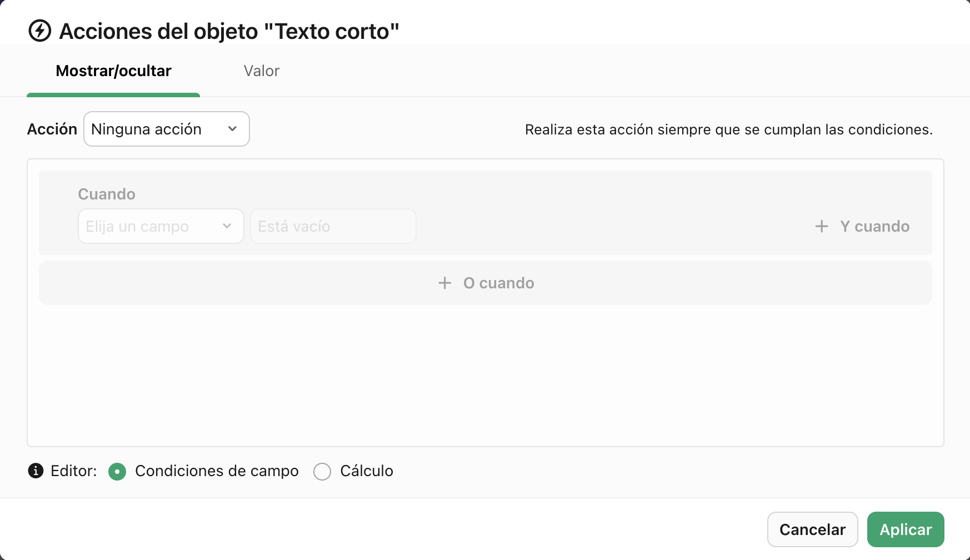Image resolution: width=970 pixels, height=560 pixels.
Task: Click Cancelar to dismiss the dialog
Action: 812,529
